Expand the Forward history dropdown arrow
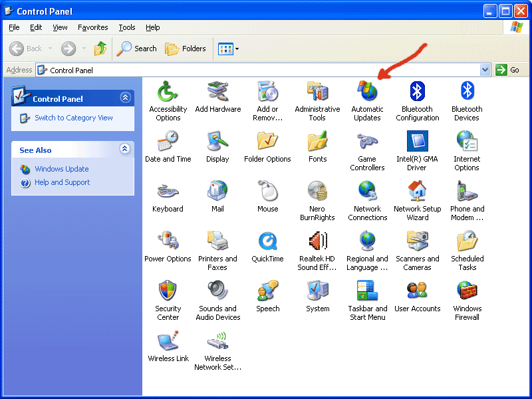Viewport: 532px width, 399px height. [x=84, y=49]
